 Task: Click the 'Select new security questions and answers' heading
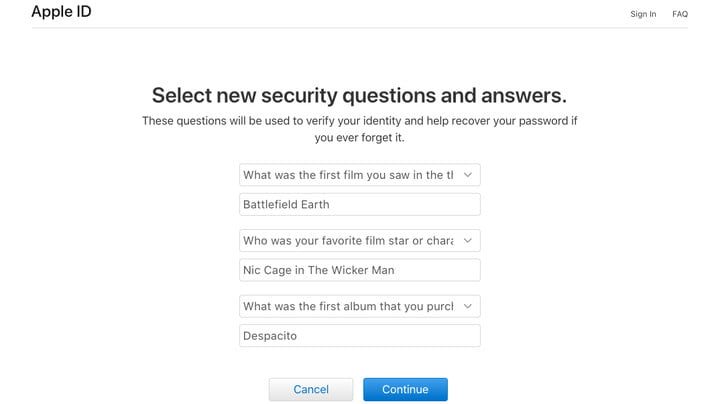tap(359, 95)
